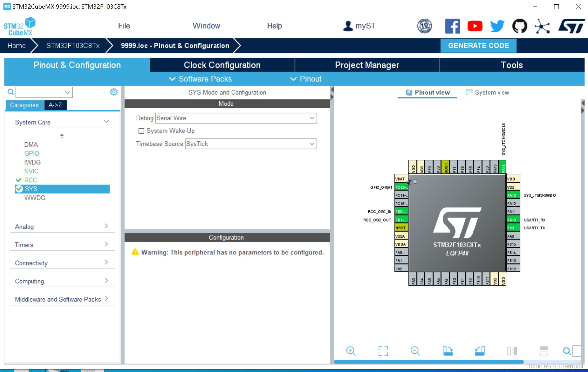Screen dimensions: 588x372
Task: Switch to the Project Manager tab
Action: coord(367,65)
